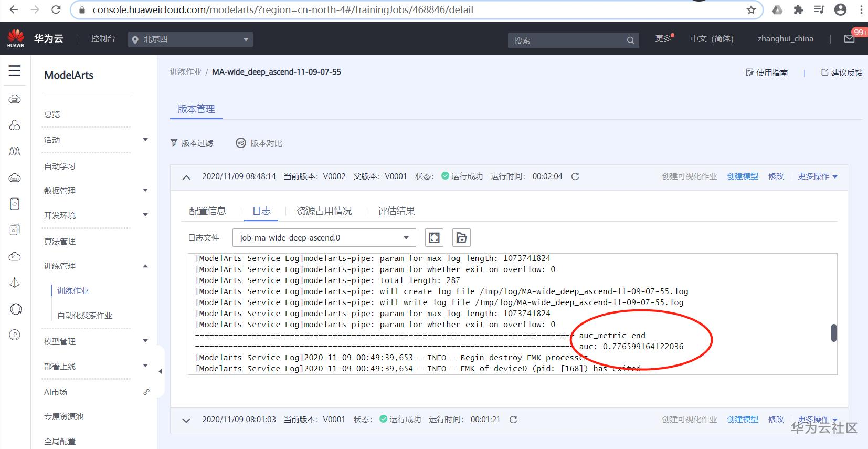The width and height of the screenshot is (868, 449).
Task: Expand the 数据管理 sidebar menu
Action: coord(145,190)
